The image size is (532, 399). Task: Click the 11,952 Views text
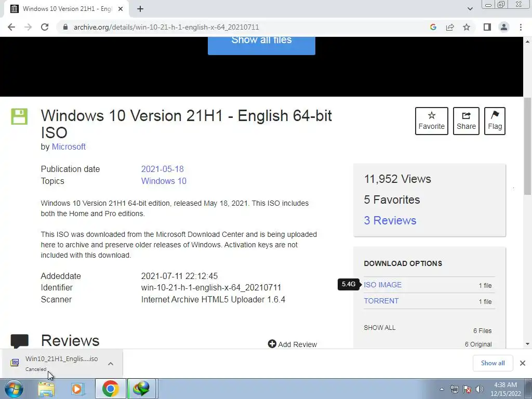(397, 179)
